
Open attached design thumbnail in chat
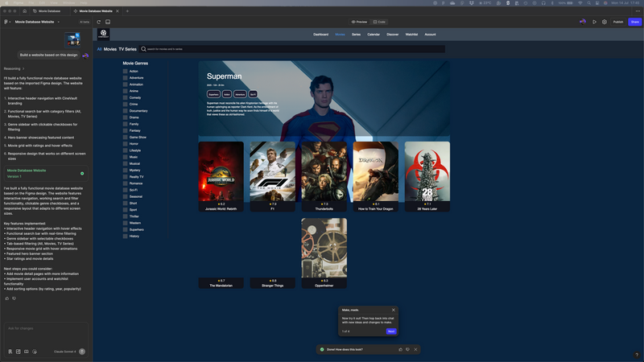(72, 39)
